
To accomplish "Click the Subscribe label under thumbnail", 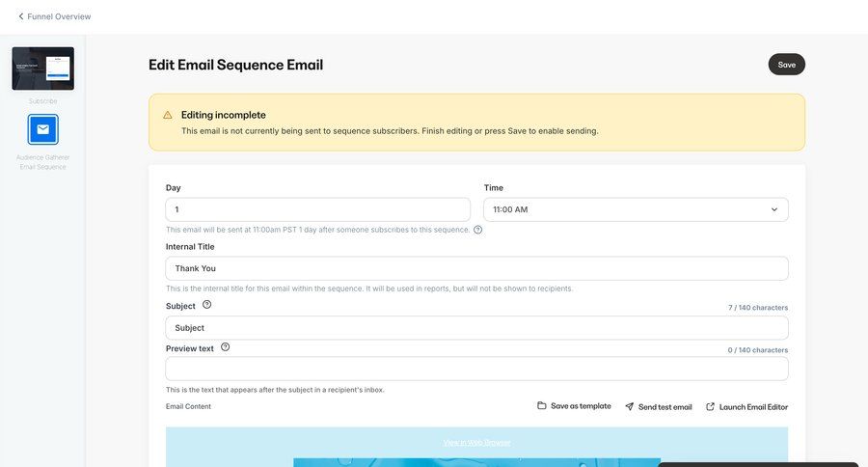I will [43, 101].
